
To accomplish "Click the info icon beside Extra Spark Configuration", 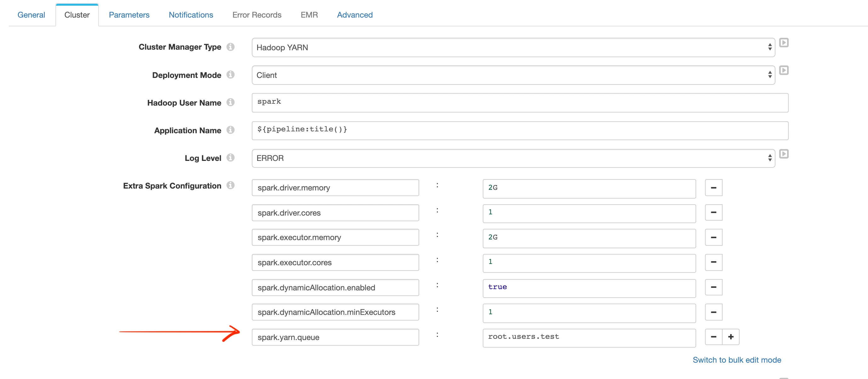I will coord(230,185).
